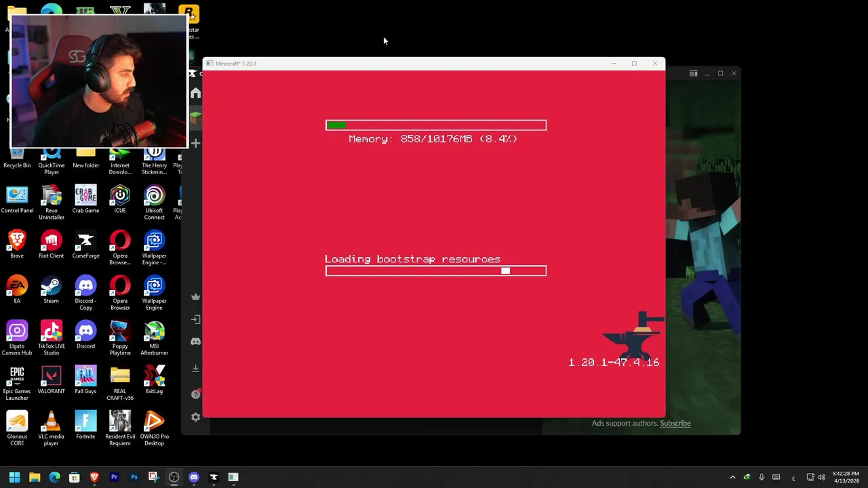Open CurseForge sidebar Home icon
The image size is (868, 488).
[195, 93]
